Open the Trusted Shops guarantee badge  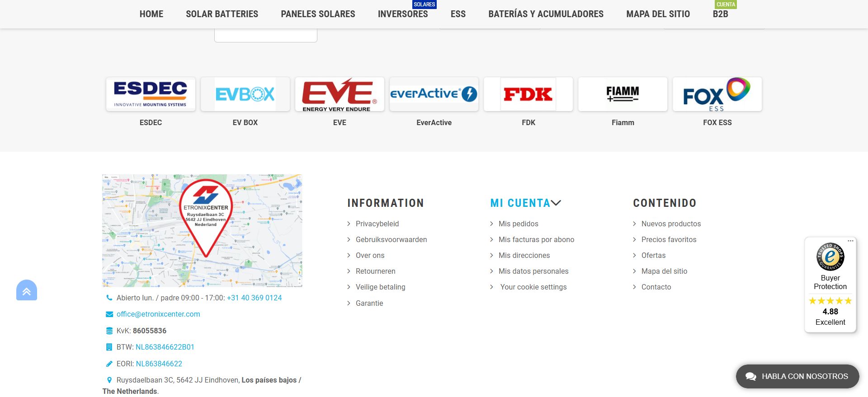coord(830,257)
